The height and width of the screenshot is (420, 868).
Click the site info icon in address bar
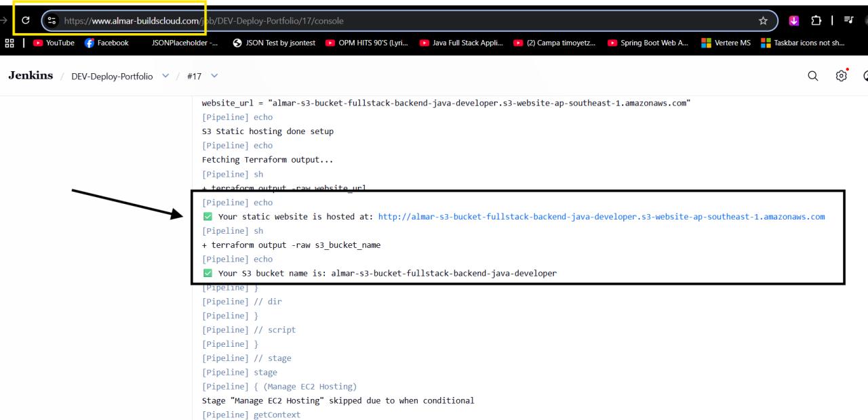tap(51, 20)
